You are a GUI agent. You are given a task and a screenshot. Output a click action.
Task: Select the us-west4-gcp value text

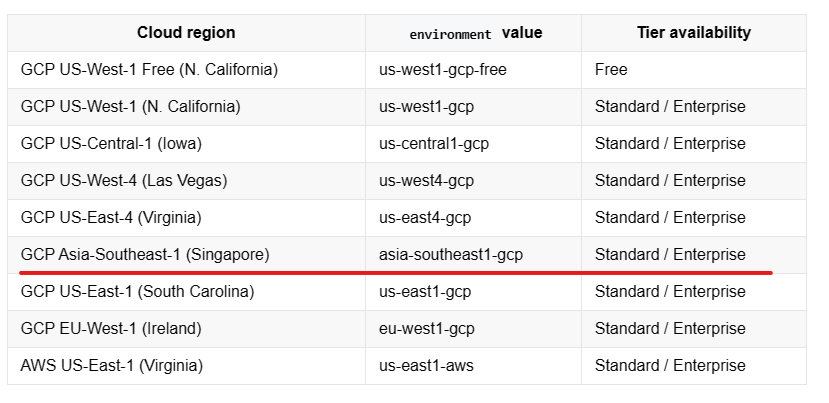[x=426, y=181]
